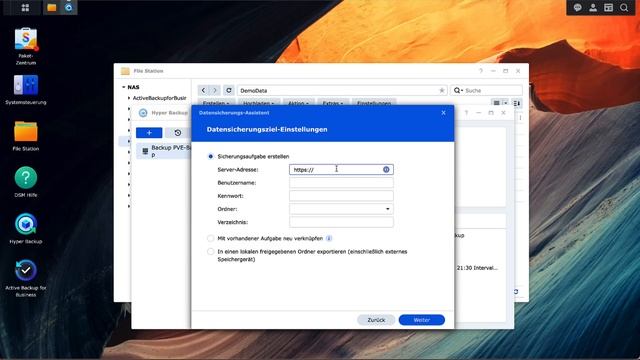Viewport: 640px width, 360px height.
Task: Open Paket-Zentrum desktop icon
Action: point(26,46)
